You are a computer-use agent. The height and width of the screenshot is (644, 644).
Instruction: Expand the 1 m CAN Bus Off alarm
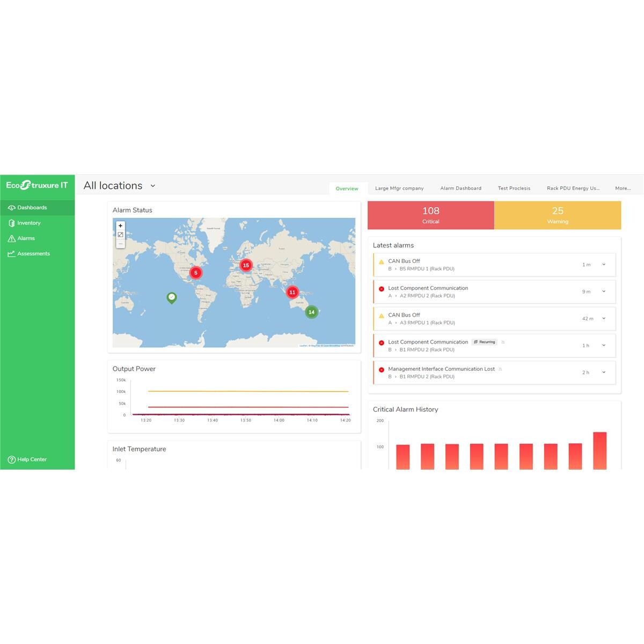tap(604, 265)
